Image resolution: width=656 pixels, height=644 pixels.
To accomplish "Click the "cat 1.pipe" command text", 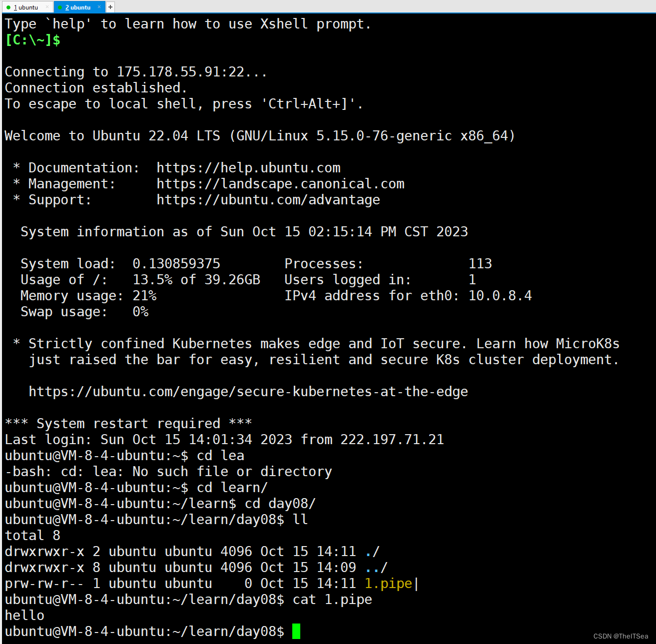I will tap(332, 600).
